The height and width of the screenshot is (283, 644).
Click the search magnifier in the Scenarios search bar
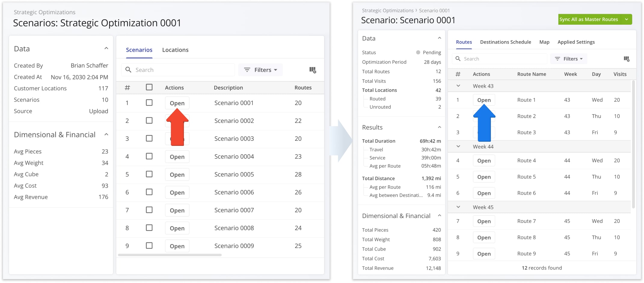(x=129, y=69)
